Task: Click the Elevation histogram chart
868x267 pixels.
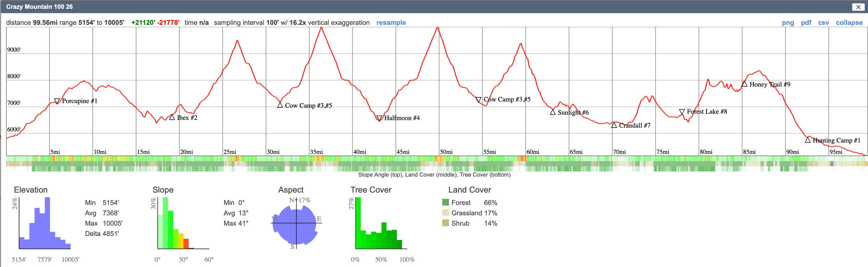Action: point(45,223)
